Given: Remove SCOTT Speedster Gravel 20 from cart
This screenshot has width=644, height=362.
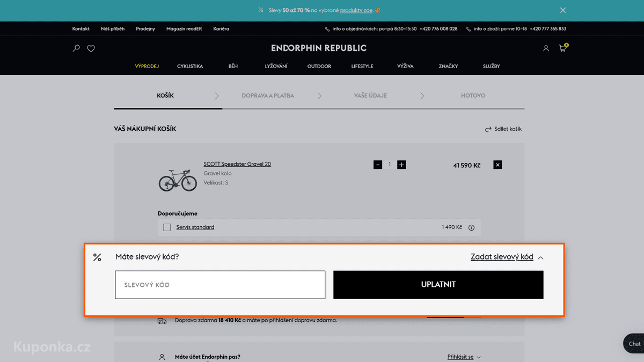Looking at the screenshot, I should 497,165.
